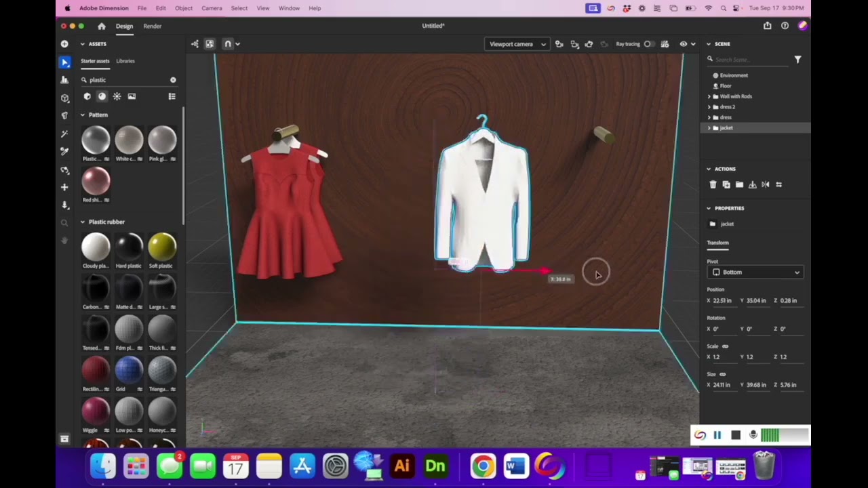
Task: Pick the Orbit camera tool
Action: (x=64, y=169)
